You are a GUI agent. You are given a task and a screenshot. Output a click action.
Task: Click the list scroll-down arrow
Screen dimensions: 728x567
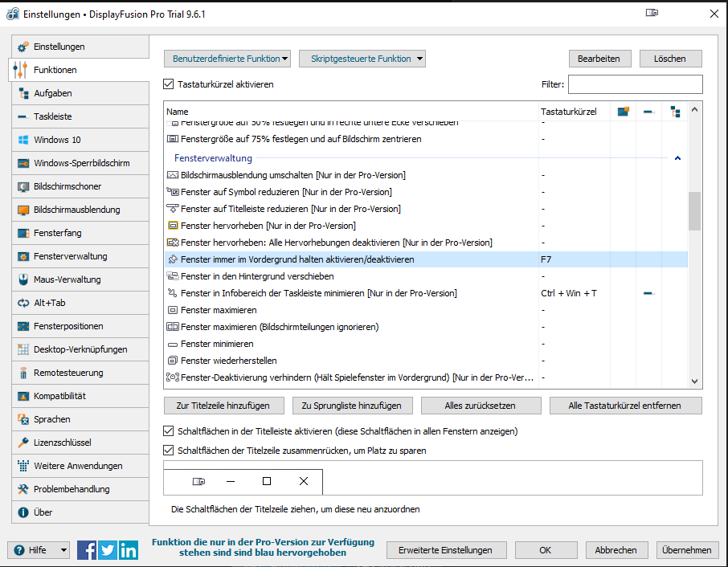pos(694,381)
